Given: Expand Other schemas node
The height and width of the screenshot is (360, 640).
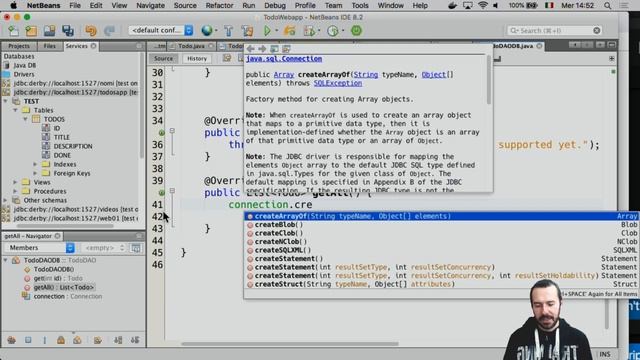Looking at the screenshot, I should [6, 200].
